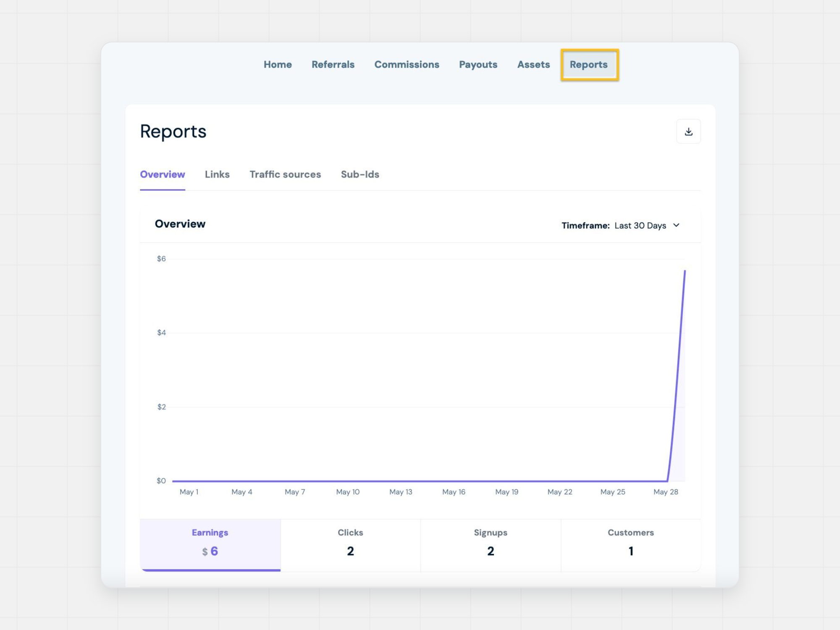
Task: Click the $0 y-axis label
Action: click(161, 481)
